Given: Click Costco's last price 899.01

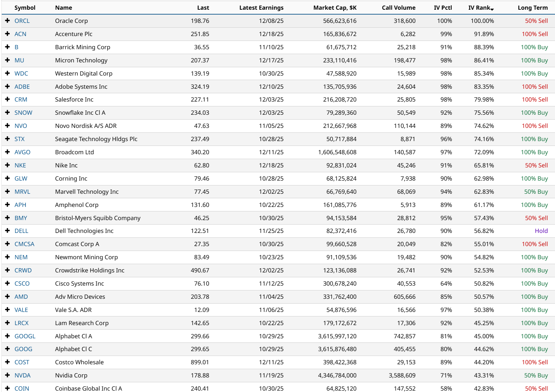Looking at the screenshot, I should 200,362.
